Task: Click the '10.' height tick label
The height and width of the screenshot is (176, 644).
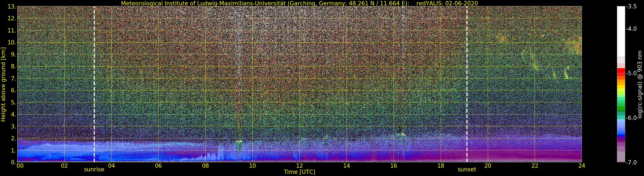Action: (x=12, y=43)
